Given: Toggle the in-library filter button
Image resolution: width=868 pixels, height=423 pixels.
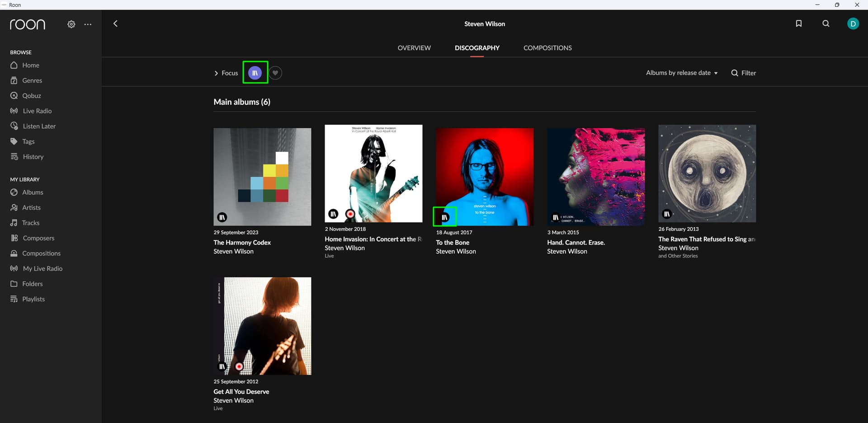Looking at the screenshot, I should 255,73.
